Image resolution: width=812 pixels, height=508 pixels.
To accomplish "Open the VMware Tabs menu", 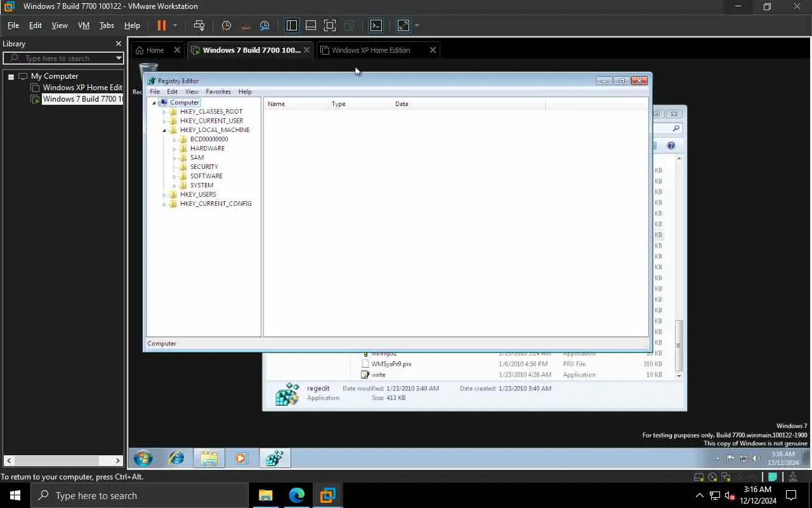I will [107, 25].
